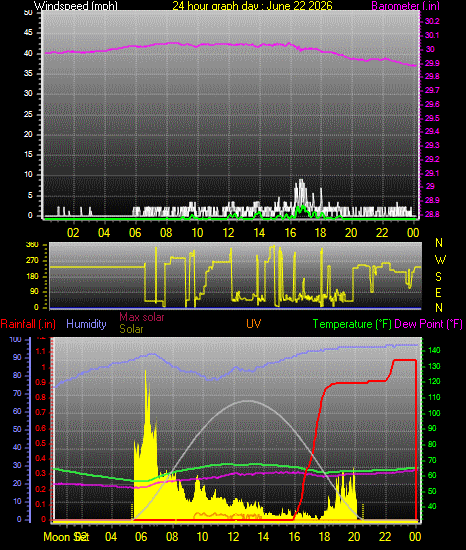Click the '08' hour label under bottom chart
Screen dimensions: 466x550
(x=172, y=537)
